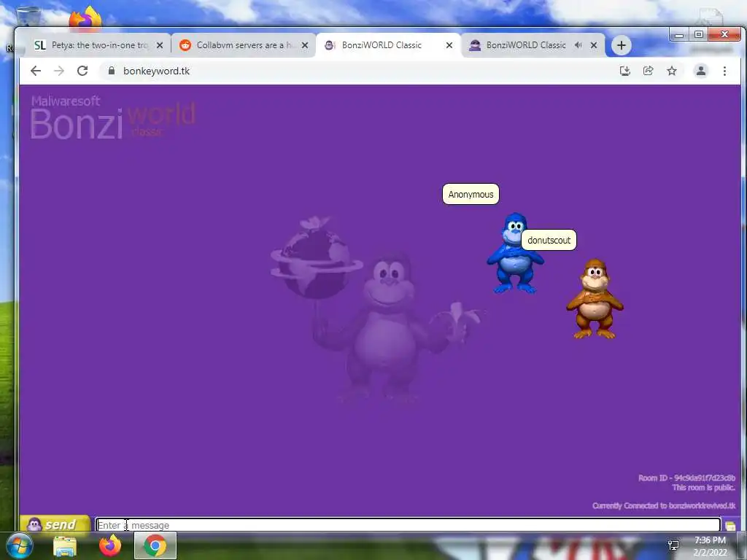This screenshot has height=560, width=747.
Task: Click the bonkeyword.tk address bar
Action: point(357,71)
